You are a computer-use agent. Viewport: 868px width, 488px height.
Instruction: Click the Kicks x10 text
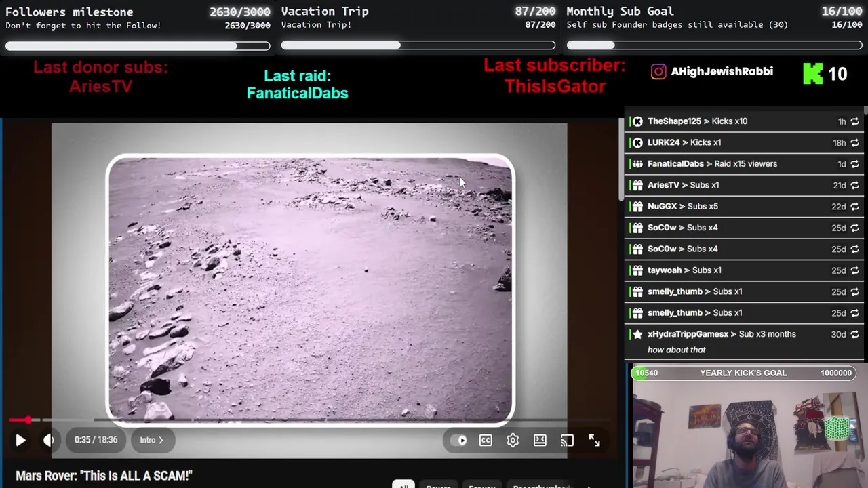[x=730, y=121]
